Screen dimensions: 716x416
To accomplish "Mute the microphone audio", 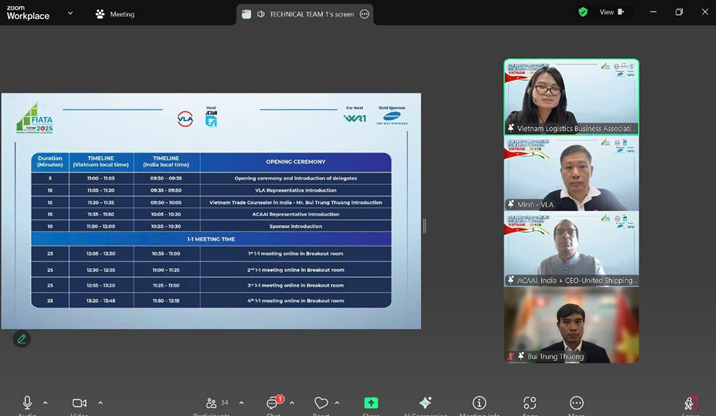I will pos(27,402).
